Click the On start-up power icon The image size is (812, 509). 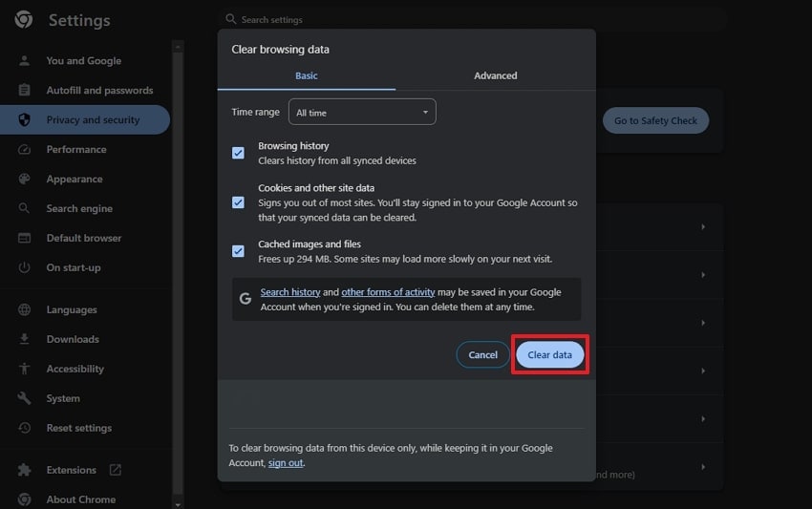click(x=24, y=267)
